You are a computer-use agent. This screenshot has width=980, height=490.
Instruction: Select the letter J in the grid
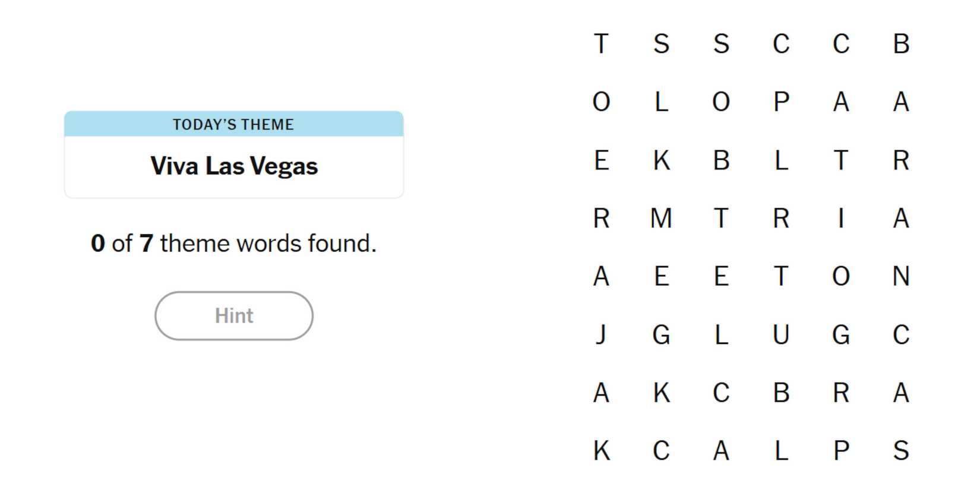pos(601,334)
